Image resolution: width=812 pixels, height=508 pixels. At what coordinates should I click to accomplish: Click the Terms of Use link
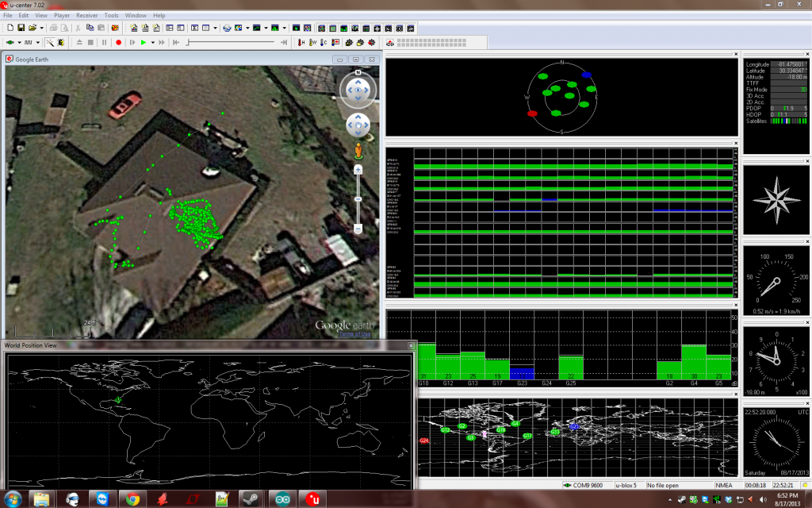click(355, 333)
